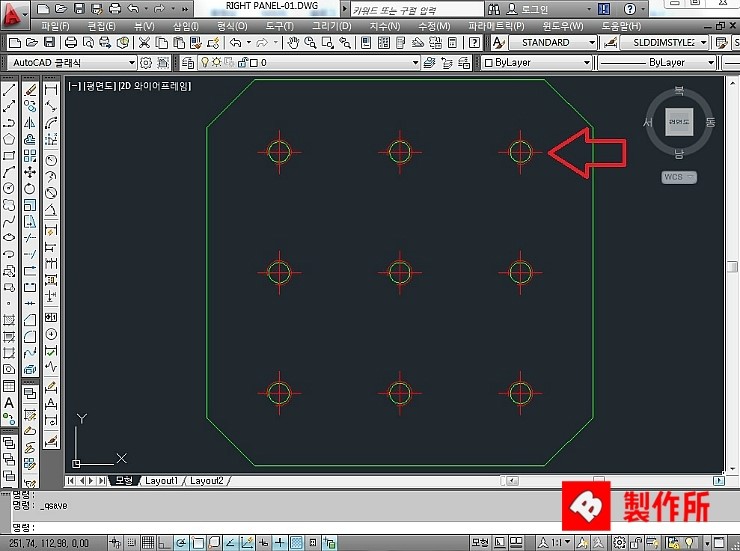This screenshot has width=740, height=551.
Task: Toggle Polar tracking in status bar
Action: pyautogui.click(x=180, y=543)
